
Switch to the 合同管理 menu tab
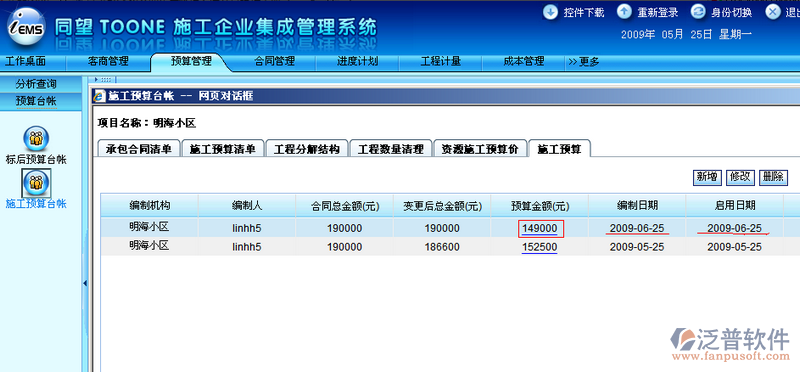[274, 62]
